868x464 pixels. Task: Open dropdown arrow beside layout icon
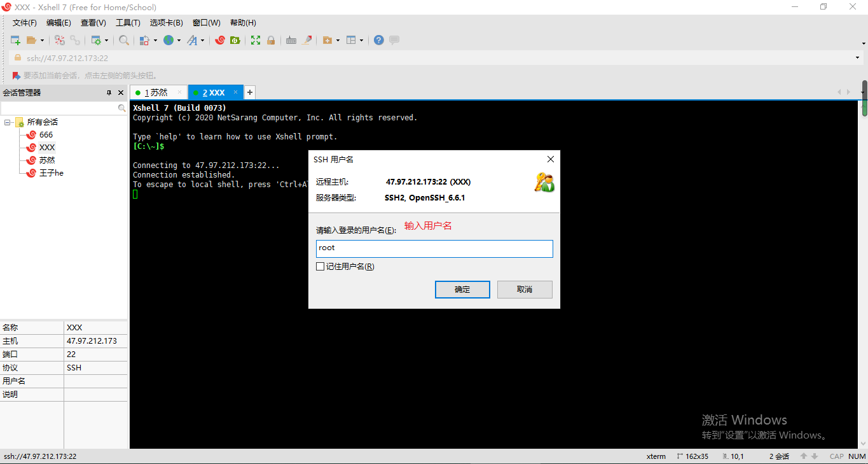point(361,40)
